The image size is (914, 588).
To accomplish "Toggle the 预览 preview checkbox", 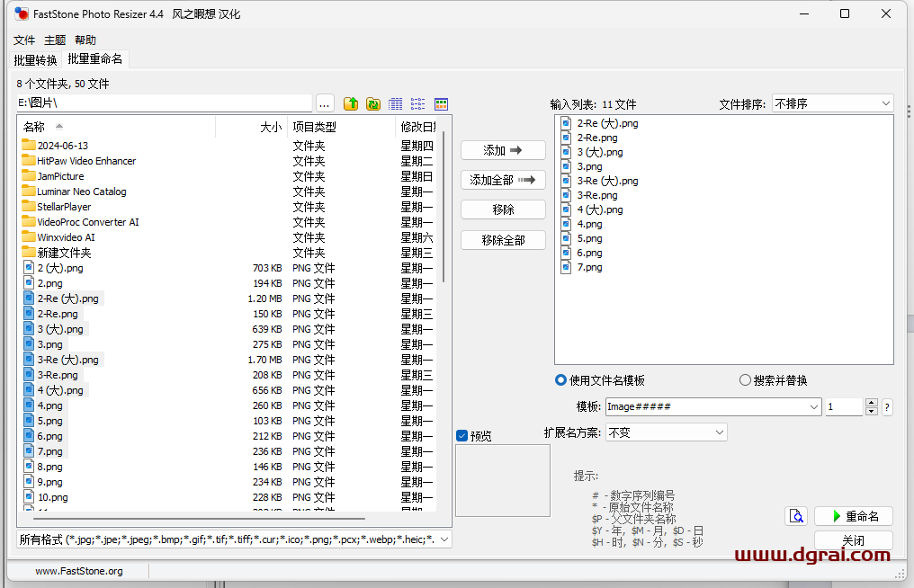I will pyautogui.click(x=462, y=436).
